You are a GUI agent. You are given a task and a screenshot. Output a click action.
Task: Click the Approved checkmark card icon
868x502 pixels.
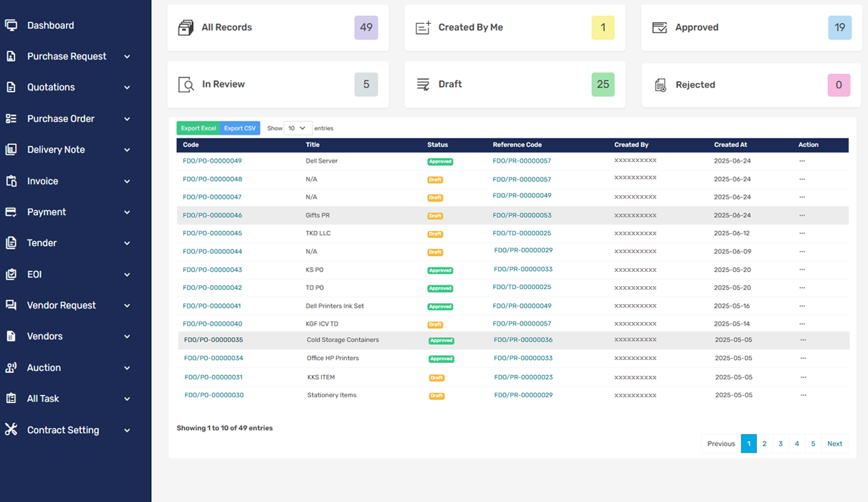pyautogui.click(x=659, y=27)
